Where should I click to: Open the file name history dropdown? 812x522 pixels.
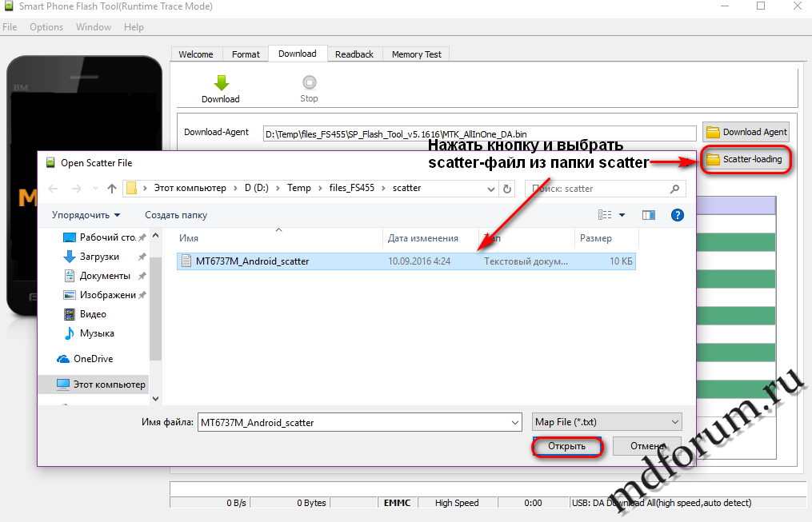click(514, 422)
